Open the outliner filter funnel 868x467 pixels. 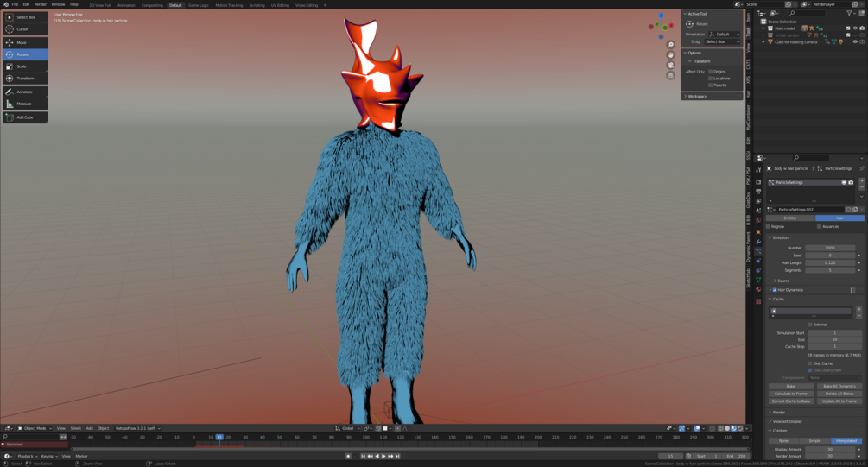coord(849,13)
